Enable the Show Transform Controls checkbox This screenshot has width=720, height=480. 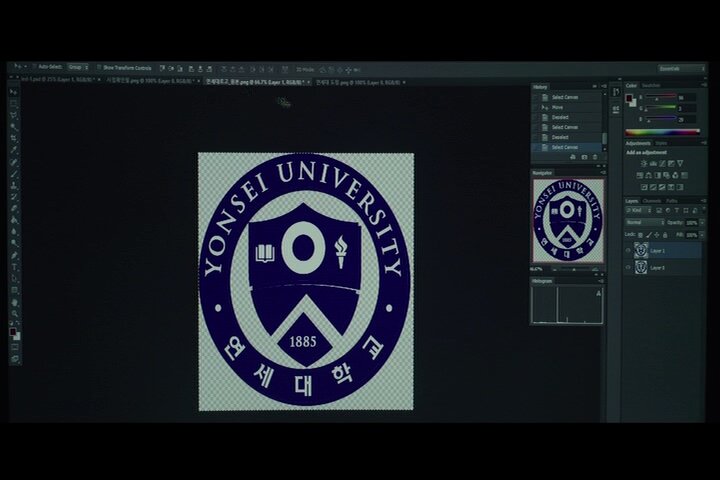coord(99,68)
